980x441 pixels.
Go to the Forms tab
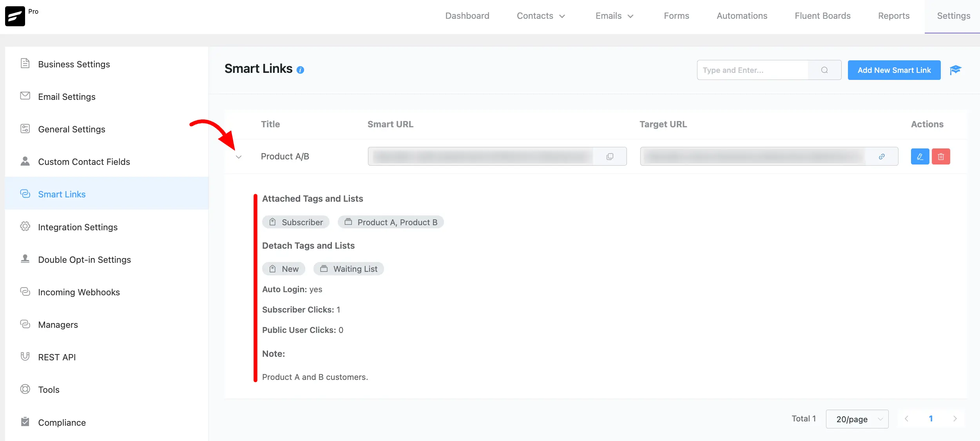pyautogui.click(x=676, y=16)
